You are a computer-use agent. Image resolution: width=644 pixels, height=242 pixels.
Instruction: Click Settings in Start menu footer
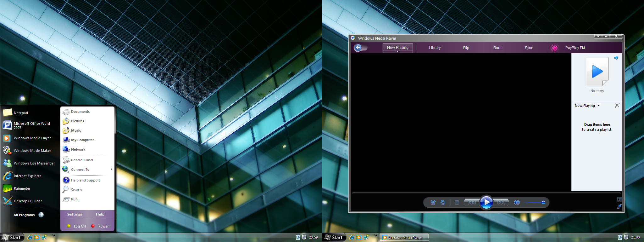pos(75,214)
